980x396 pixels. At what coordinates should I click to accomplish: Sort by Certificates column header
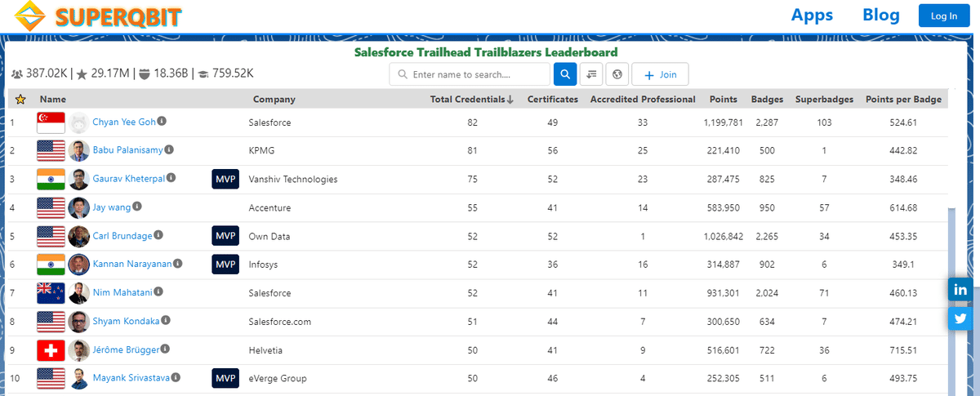(553, 99)
